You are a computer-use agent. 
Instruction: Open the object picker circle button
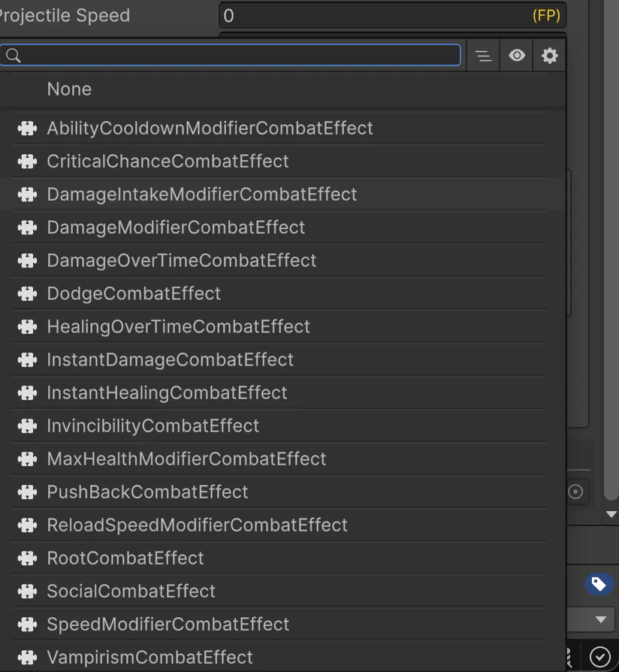[575, 492]
